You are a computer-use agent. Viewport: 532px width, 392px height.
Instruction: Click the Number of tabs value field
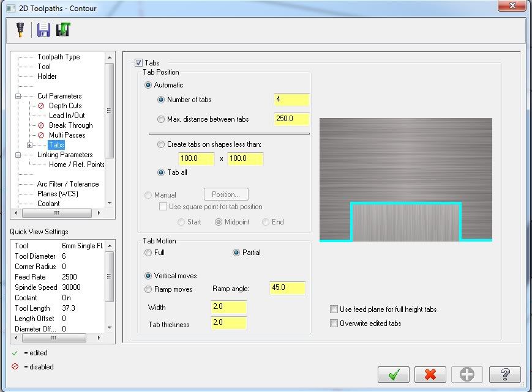point(291,100)
